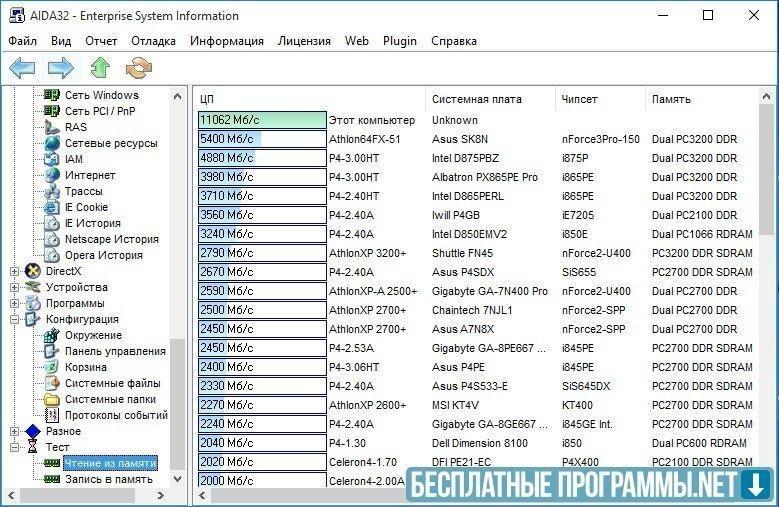Image resolution: width=779 pixels, height=507 pixels.
Task: Open the Отчет menu
Action: [101, 41]
